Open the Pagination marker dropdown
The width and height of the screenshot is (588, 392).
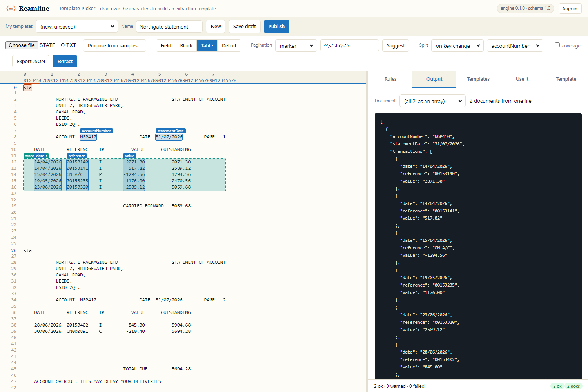(296, 45)
